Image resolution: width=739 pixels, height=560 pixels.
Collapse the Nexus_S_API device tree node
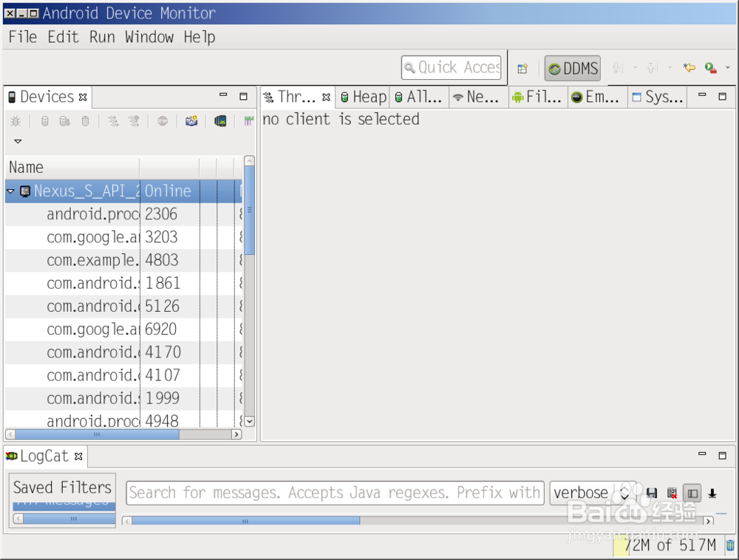(10, 191)
